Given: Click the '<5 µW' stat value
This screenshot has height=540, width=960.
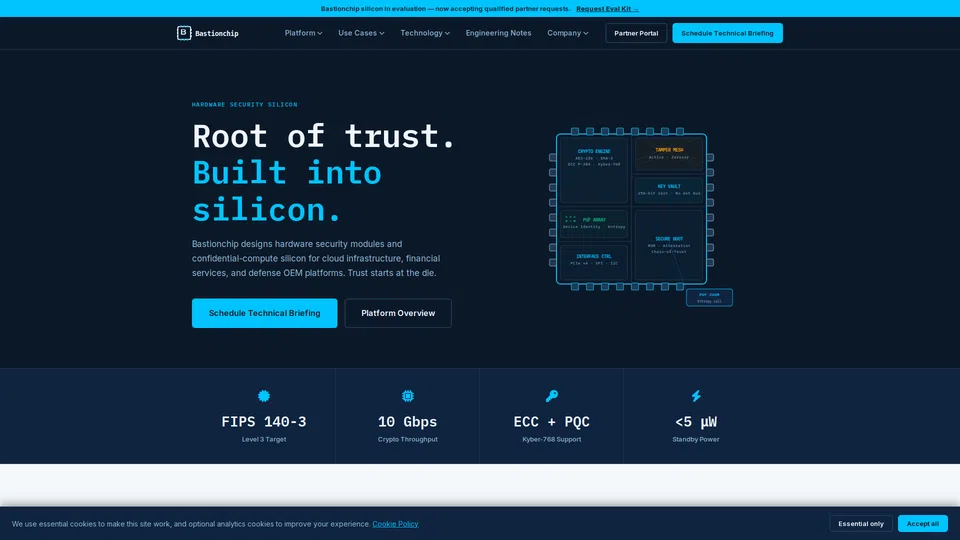Looking at the screenshot, I should point(696,422).
